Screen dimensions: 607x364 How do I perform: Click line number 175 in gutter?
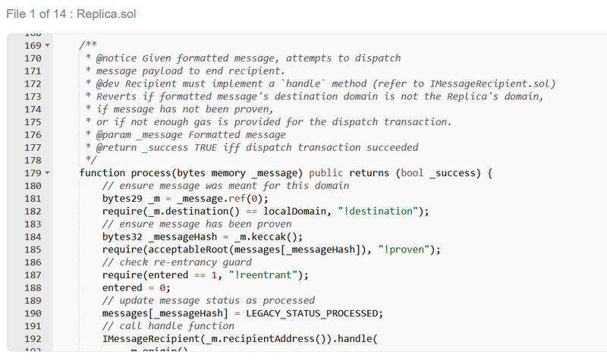pyautogui.click(x=33, y=122)
